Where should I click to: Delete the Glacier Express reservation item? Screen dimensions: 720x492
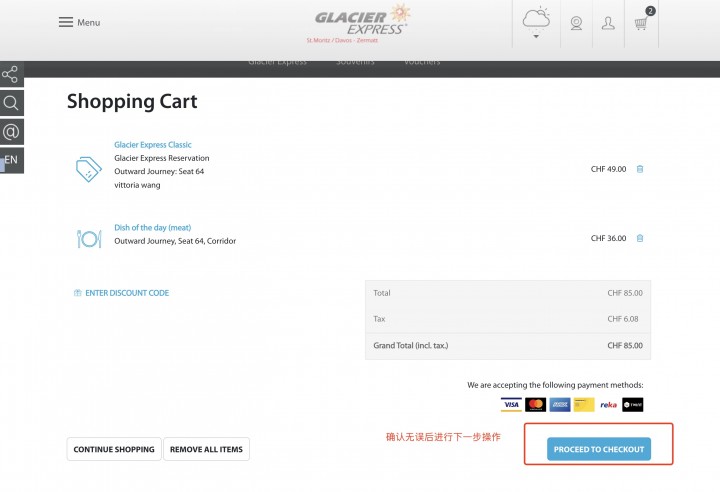(640, 169)
